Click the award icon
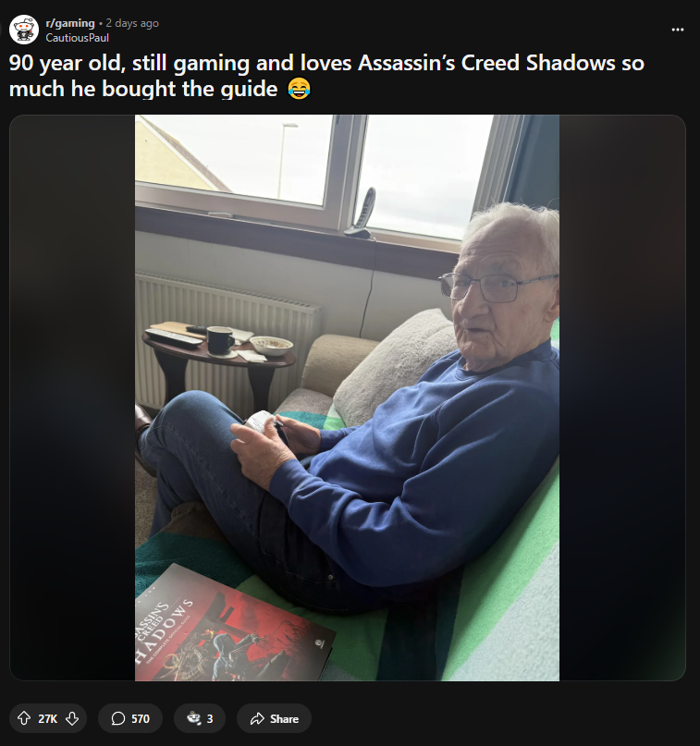Viewport: 700px width, 746px height. [x=193, y=718]
